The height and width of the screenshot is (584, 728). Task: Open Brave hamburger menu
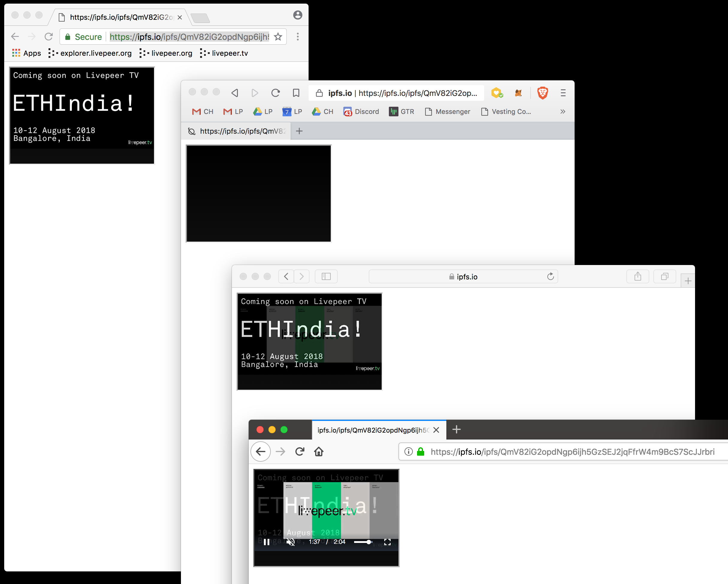click(x=563, y=93)
